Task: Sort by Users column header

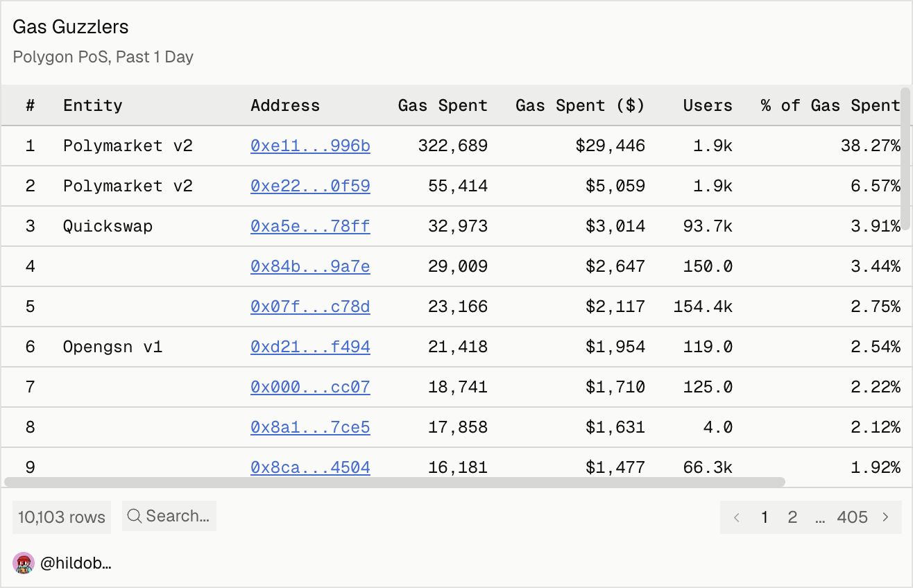Action: click(x=708, y=105)
